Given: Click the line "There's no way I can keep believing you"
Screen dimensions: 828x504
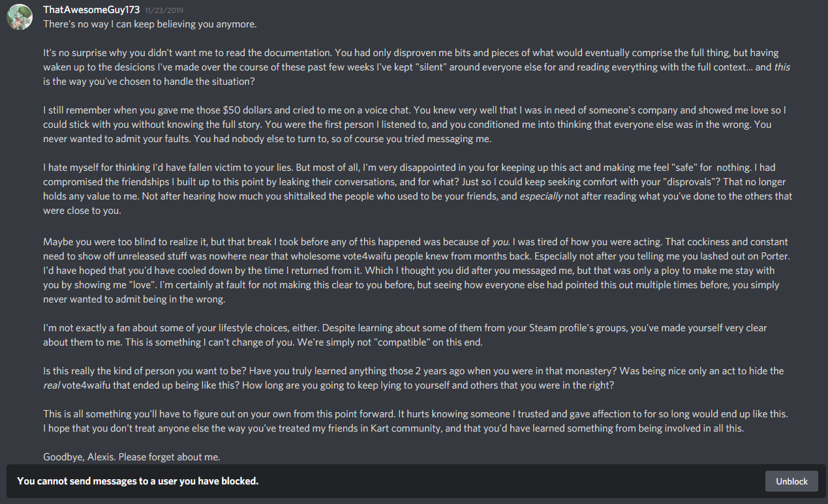Looking at the screenshot, I should coord(150,24).
